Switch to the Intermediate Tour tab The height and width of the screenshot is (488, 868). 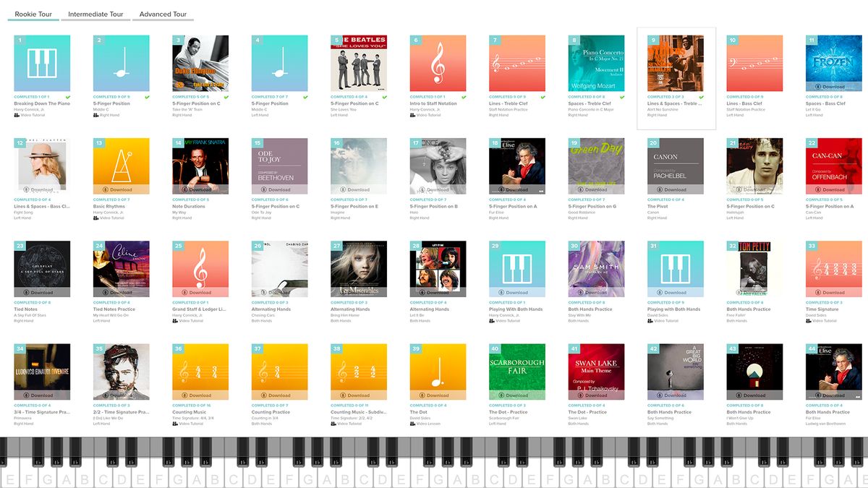[95, 14]
